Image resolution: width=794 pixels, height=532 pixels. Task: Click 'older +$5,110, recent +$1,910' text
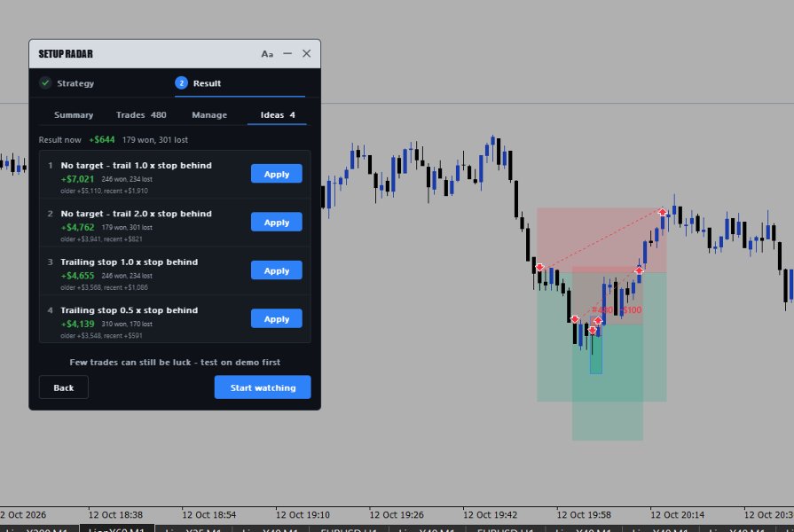click(105, 191)
